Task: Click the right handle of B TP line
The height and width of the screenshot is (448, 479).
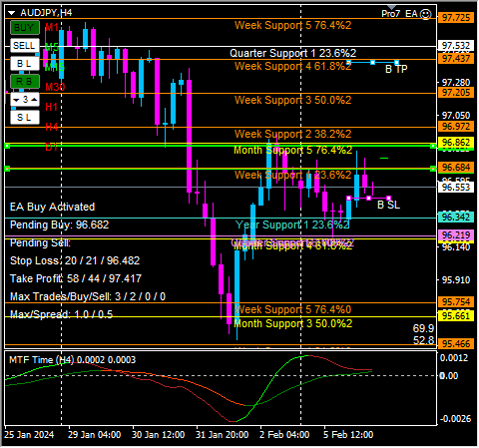Action: point(396,63)
